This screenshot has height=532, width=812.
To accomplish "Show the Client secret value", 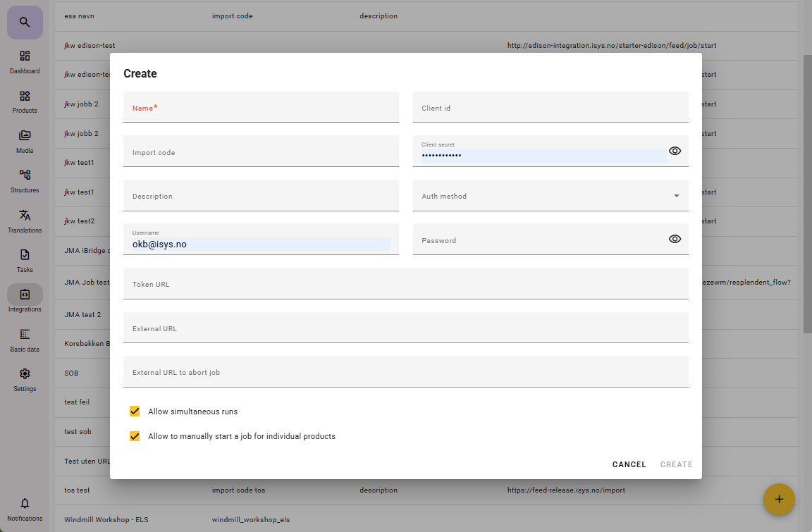I will click(x=675, y=151).
